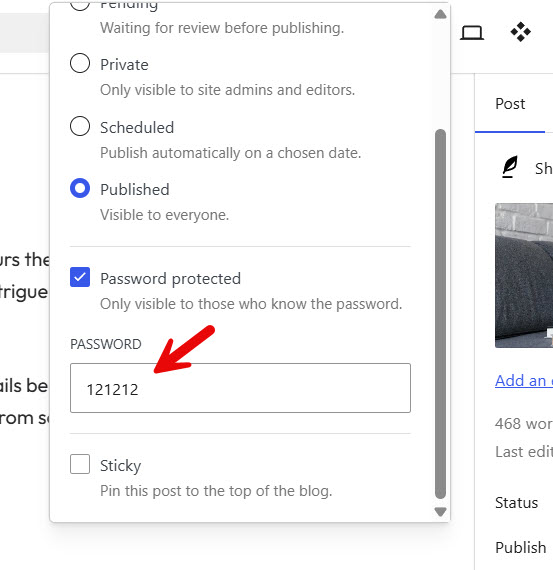The height and width of the screenshot is (570, 553).
Task: Switch to the Post tab in sidebar
Action: [x=510, y=104]
